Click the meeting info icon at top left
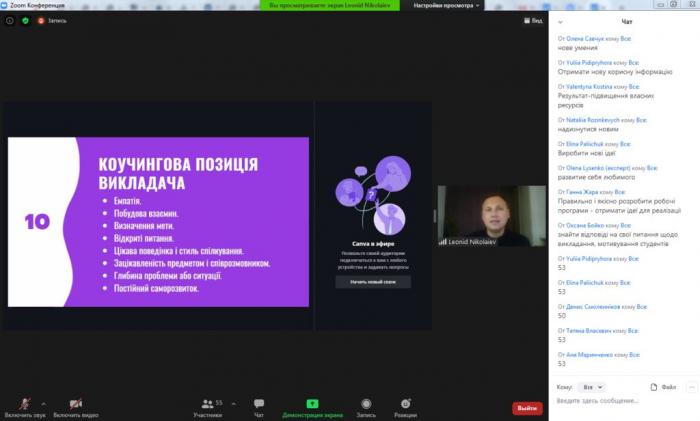Image resolution: width=700 pixels, height=421 pixels. (x=10, y=20)
